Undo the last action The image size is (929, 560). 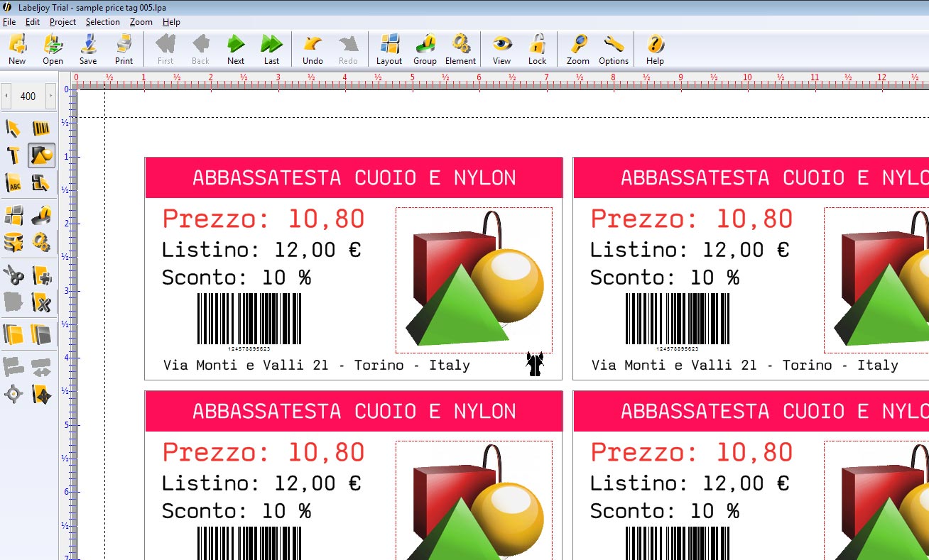313,50
